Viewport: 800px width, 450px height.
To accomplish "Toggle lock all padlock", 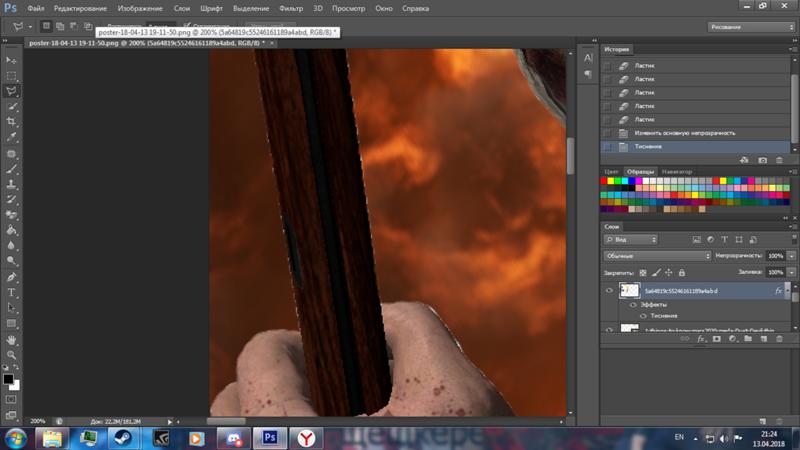I will tap(682, 273).
